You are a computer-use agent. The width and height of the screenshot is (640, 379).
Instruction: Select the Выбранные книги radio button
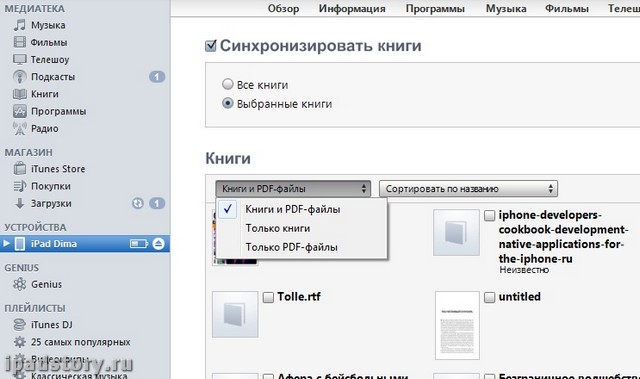click(x=227, y=103)
